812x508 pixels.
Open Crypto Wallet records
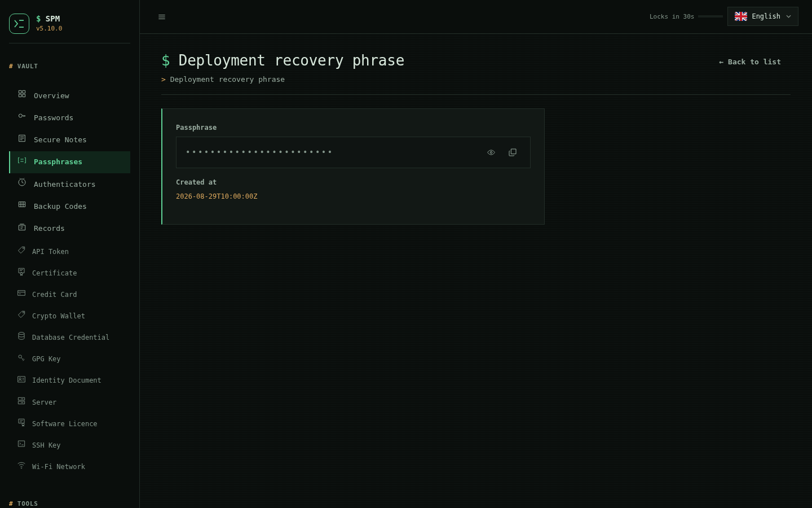(70, 316)
